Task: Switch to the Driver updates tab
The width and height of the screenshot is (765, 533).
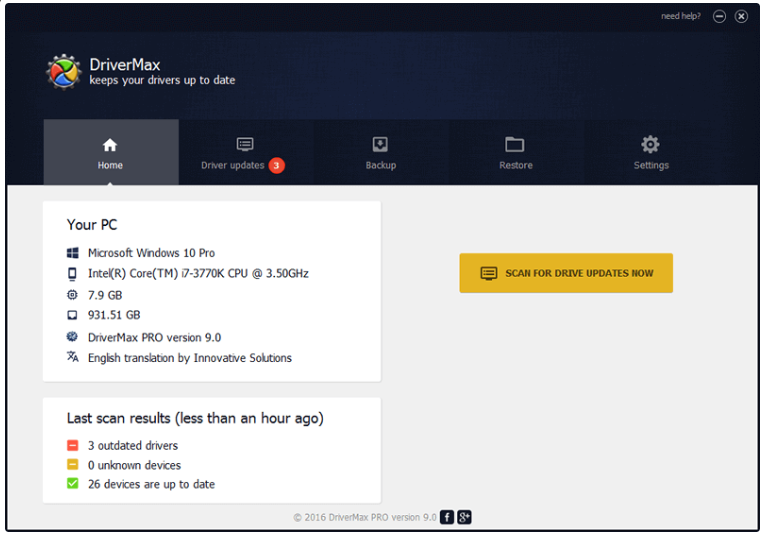Action: point(246,152)
